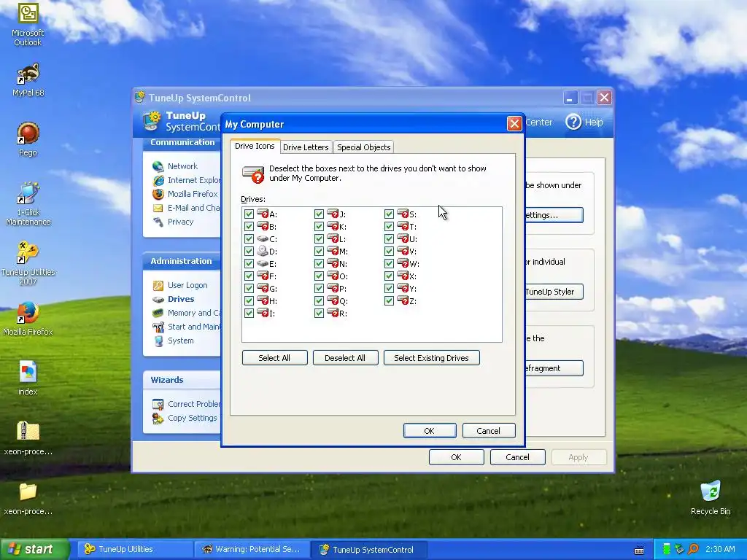The height and width of the screenshot is (560, 747).
Task: Toggle the I: drive checkbox
Action: [249, 313]
